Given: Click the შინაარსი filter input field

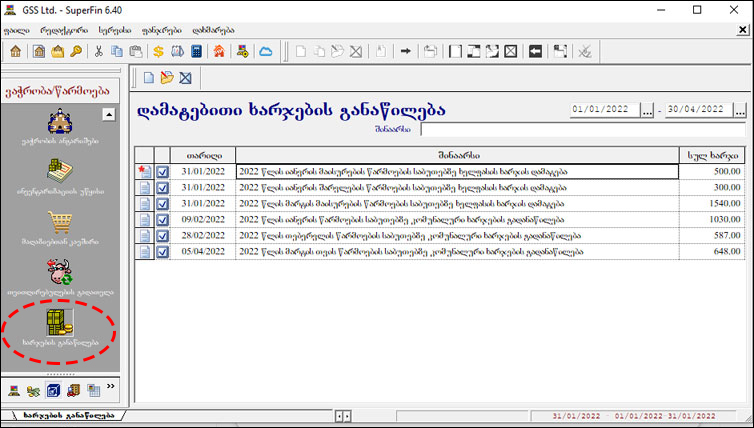Looking at the screenshot, I should coord(583,129).
